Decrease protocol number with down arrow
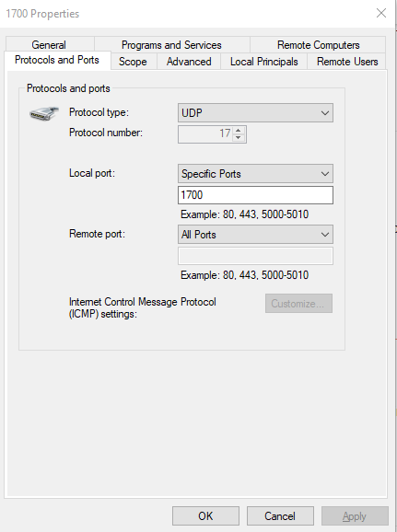Image resolution: width=397 pixels, height=532 pixels. click(239, 137)
